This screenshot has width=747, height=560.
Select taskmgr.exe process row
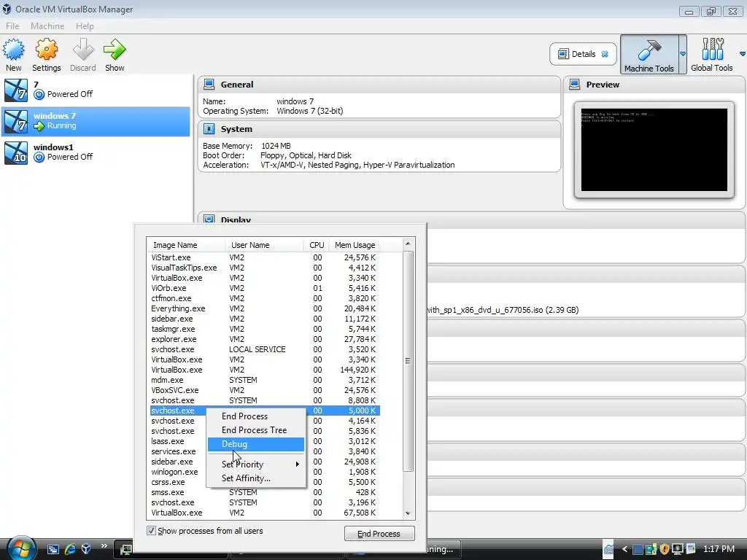(x=265, y=329)
